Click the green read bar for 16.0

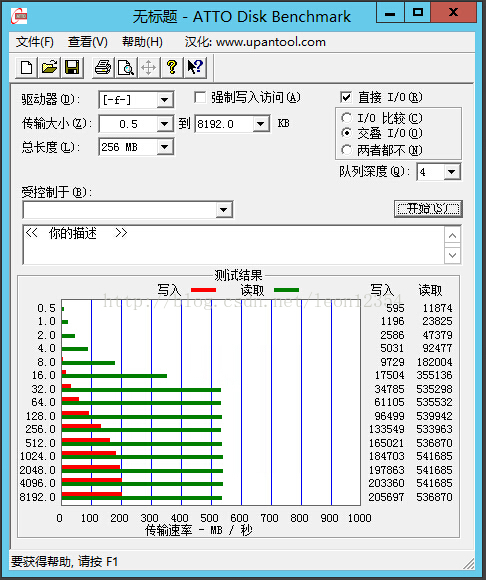coord(114,376)
